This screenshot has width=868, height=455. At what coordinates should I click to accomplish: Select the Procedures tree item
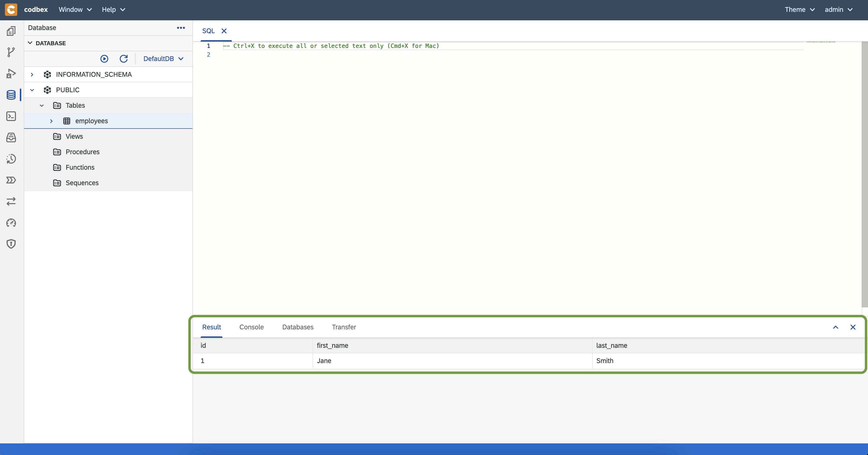pyautogui.click(x=108, y=152)
